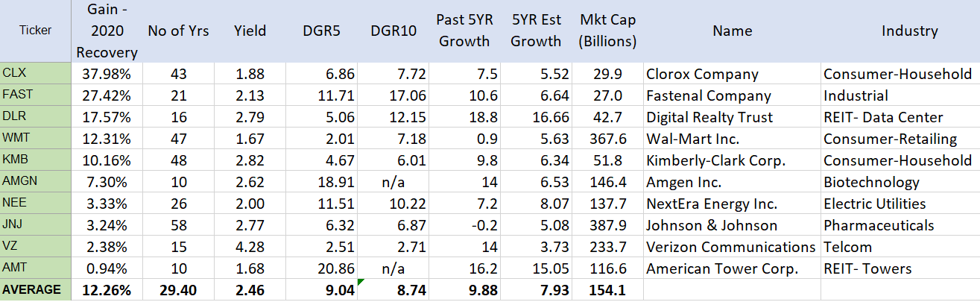
Task: Select the REIT- Data Center cell
Action: 900,117
